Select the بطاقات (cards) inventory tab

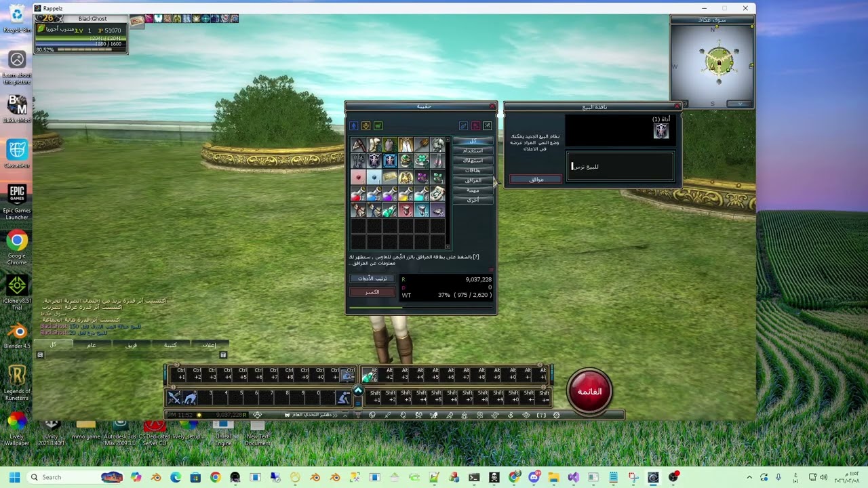tap(473, 170)
